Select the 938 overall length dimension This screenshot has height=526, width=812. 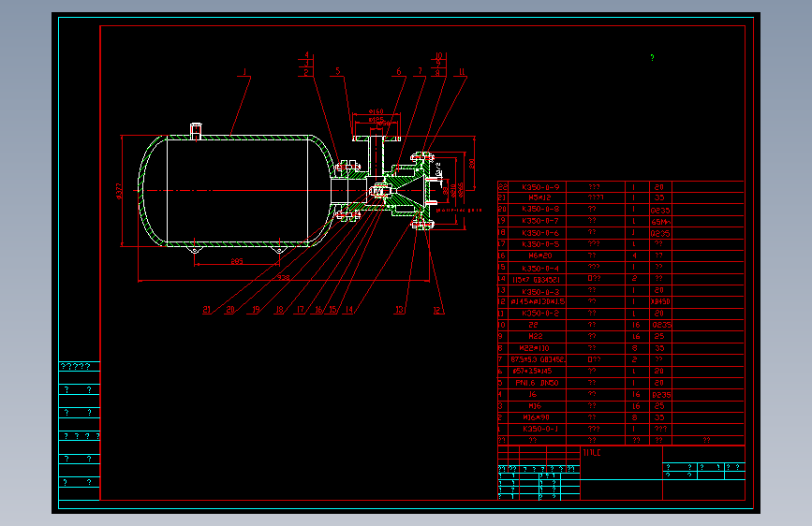(283, 277)
